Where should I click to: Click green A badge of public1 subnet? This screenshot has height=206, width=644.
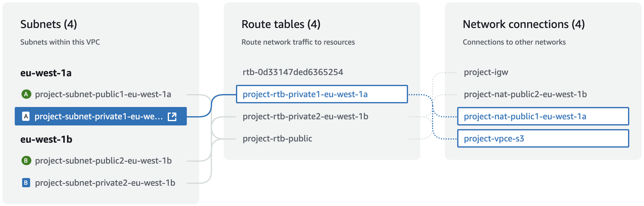(26, 94)
